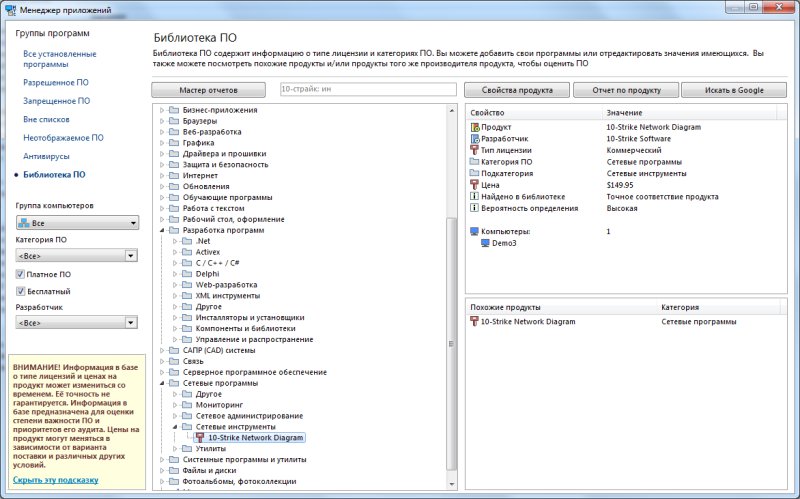
Task: Click the Компьютеры monitor icon
Action: click(474, 232)
